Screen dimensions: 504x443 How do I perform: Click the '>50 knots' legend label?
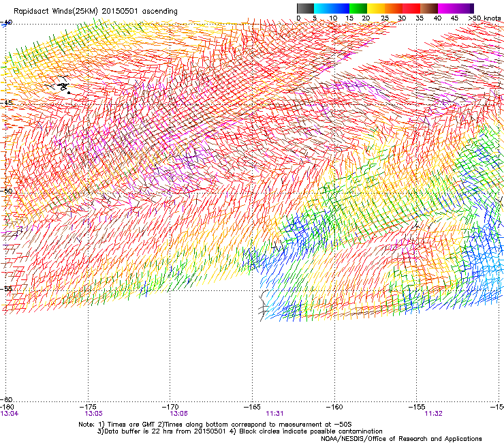(484, 18)
